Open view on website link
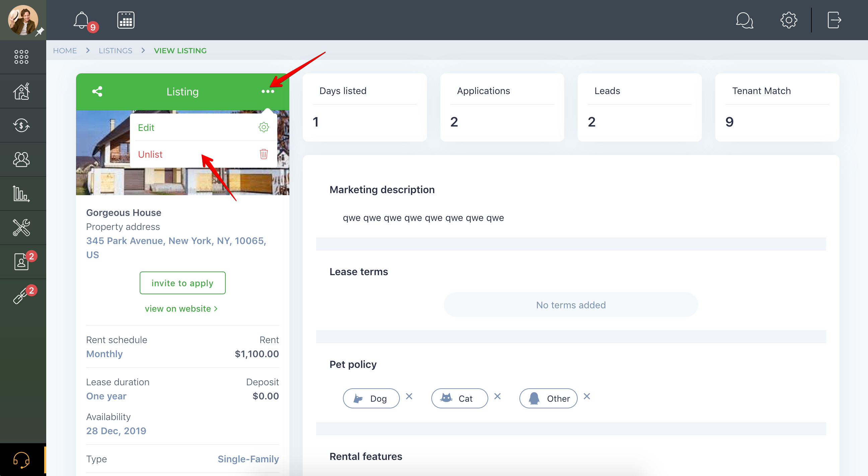The width and height of the screenshot is (868, 476). (181, 309)
